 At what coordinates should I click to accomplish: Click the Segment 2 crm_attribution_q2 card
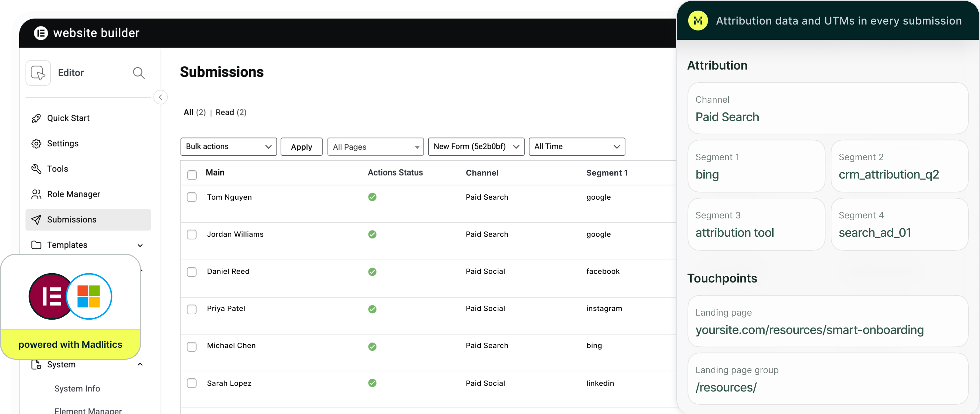899,166
